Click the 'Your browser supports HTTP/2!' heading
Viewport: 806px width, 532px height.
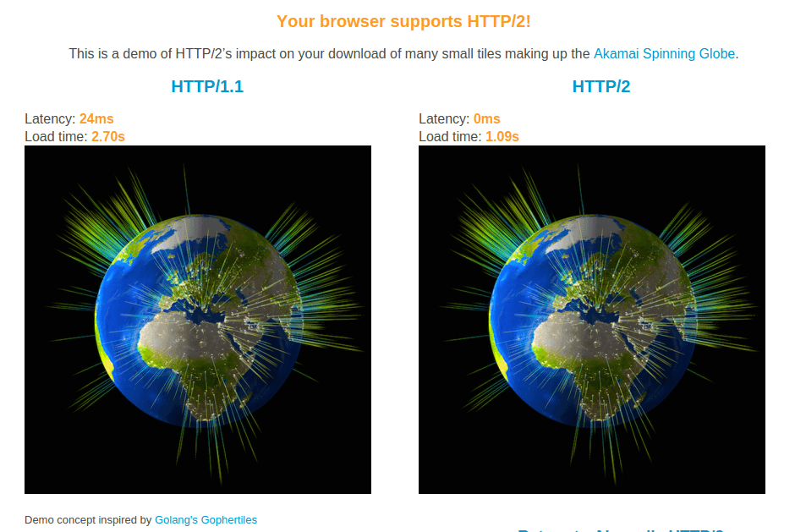point(403,21)
